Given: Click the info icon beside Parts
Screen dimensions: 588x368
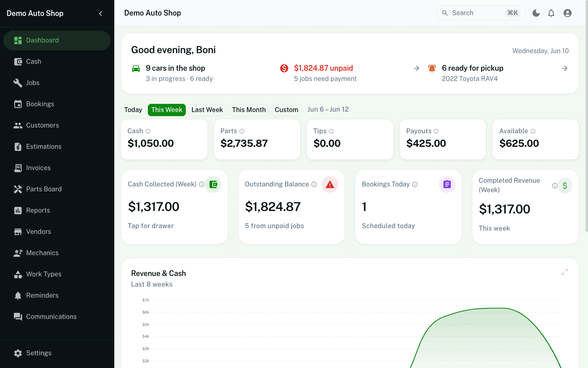Looking at the screenshot, I should click(x=242, y=131).
